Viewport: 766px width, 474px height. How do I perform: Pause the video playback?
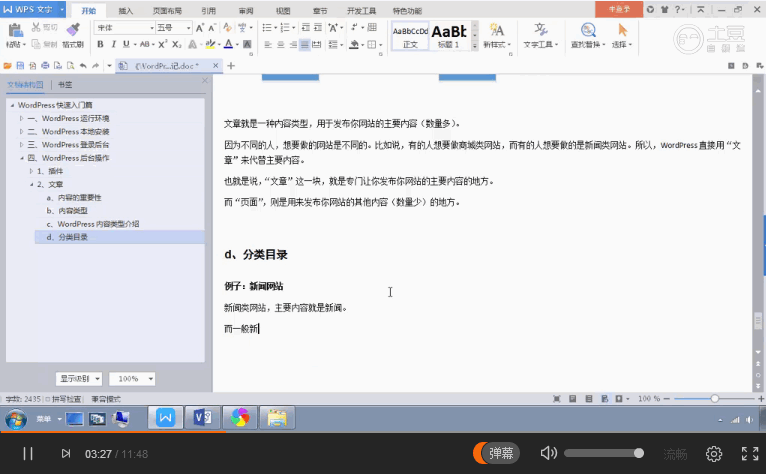click(28, 454)
